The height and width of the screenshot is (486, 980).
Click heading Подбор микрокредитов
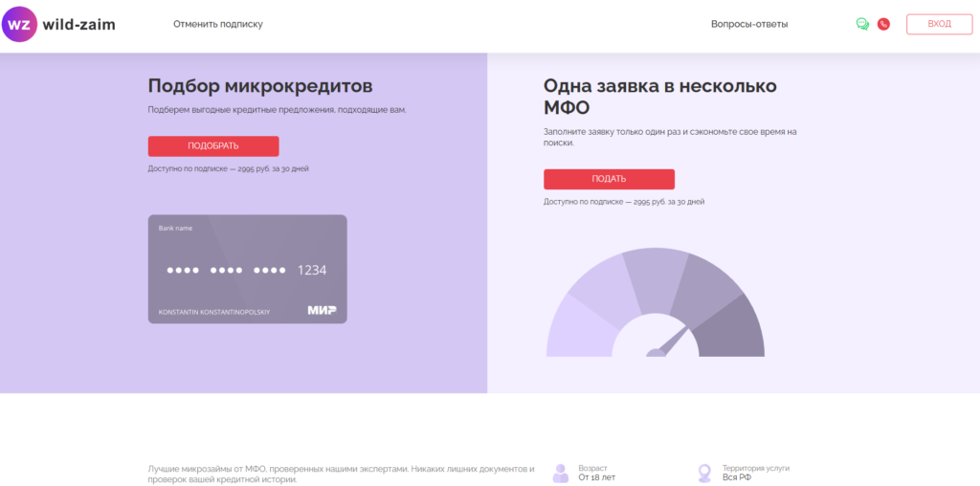260,86
